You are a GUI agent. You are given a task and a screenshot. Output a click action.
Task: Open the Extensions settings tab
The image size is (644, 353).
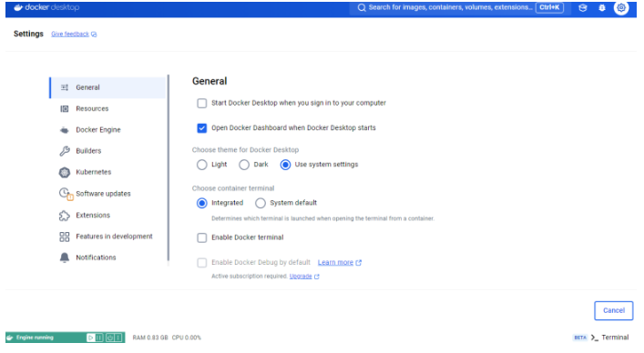pos(107,216)
